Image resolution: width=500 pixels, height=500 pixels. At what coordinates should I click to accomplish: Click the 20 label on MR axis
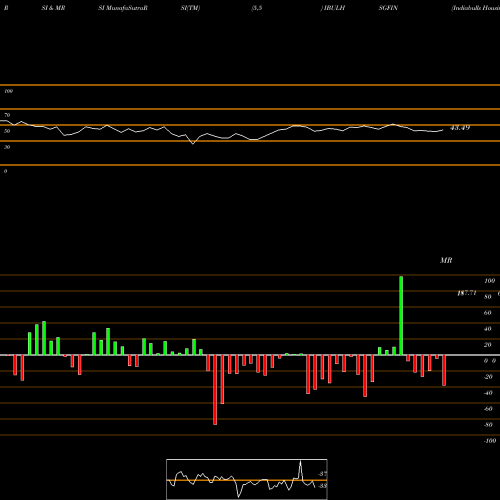point(488,345)
